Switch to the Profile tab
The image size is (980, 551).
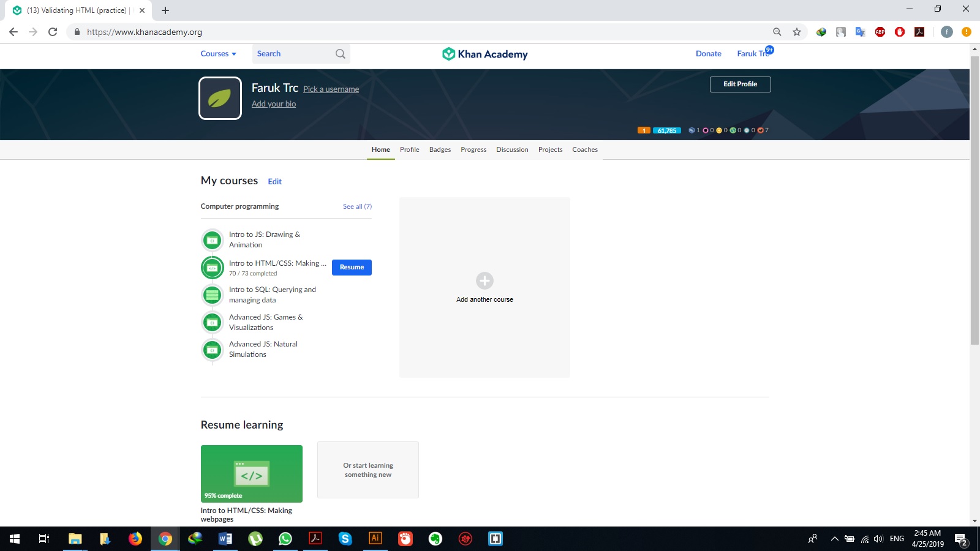[409, 149]
